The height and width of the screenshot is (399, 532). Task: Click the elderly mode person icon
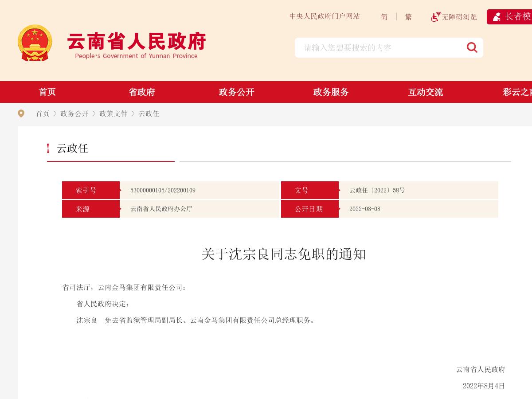pyautogui.click(x=497, y=17)
